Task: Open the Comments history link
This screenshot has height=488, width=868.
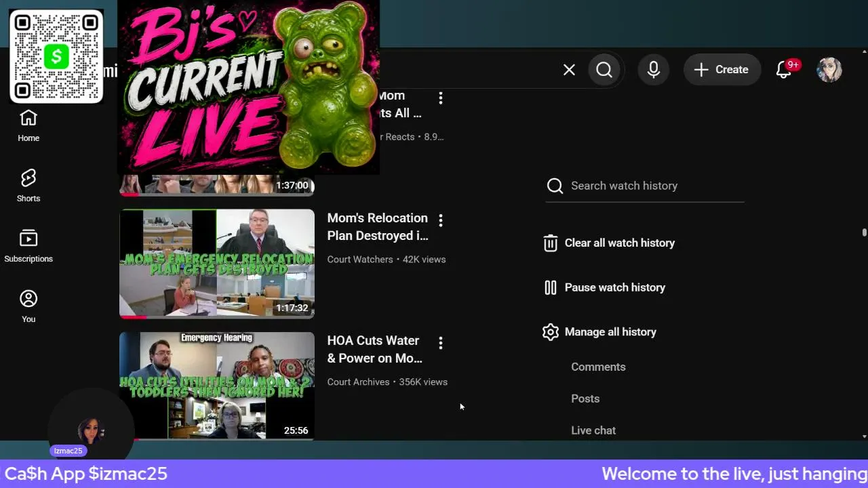Action: (598, 367)
